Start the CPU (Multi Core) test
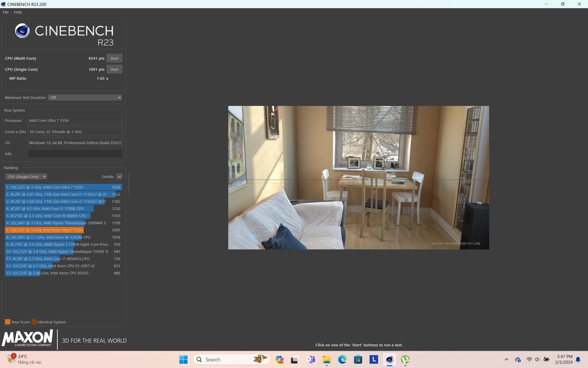 (x=114, y=58)
